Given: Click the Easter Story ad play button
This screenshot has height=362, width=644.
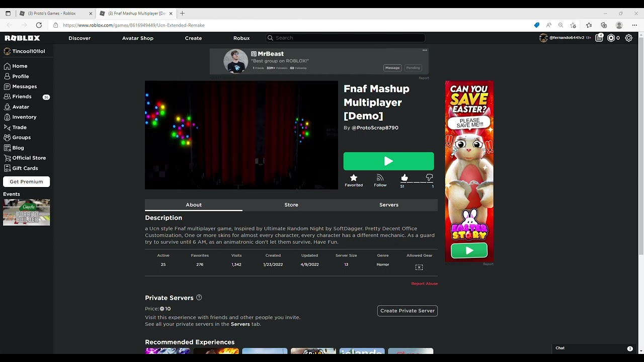Looking at the screenshot, I should point(469,250).
